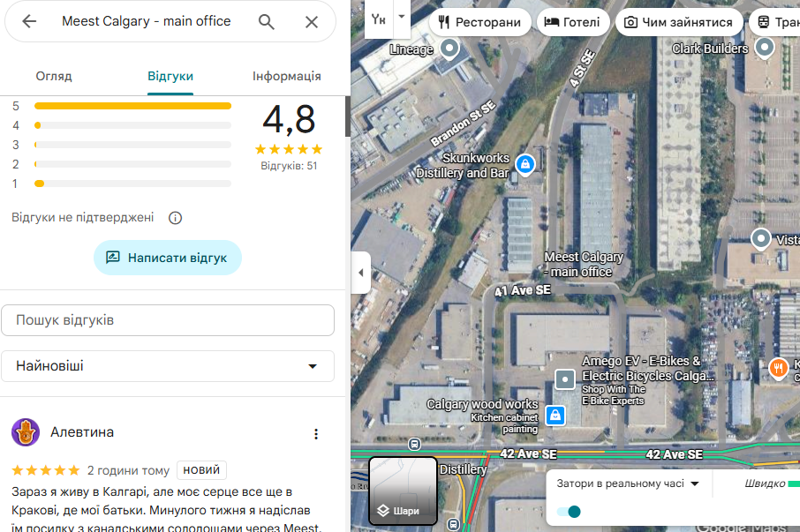This screenshot has width=800, height=532.
Task: Select the Відгуки tab
Action: point(170,77)
